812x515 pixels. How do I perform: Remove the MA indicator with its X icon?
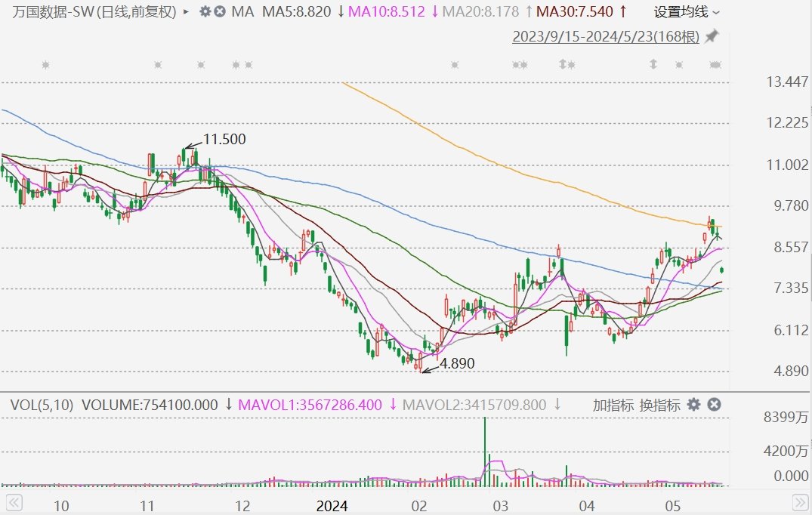coord(220,11)
